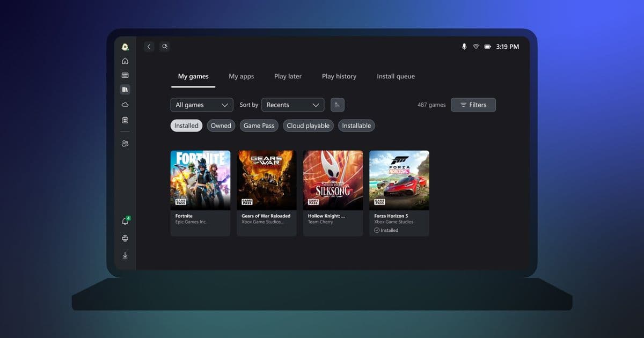Click the microphone icon in the status bar
The height and width of the screenshot is (338, 644).
(464, 47)
